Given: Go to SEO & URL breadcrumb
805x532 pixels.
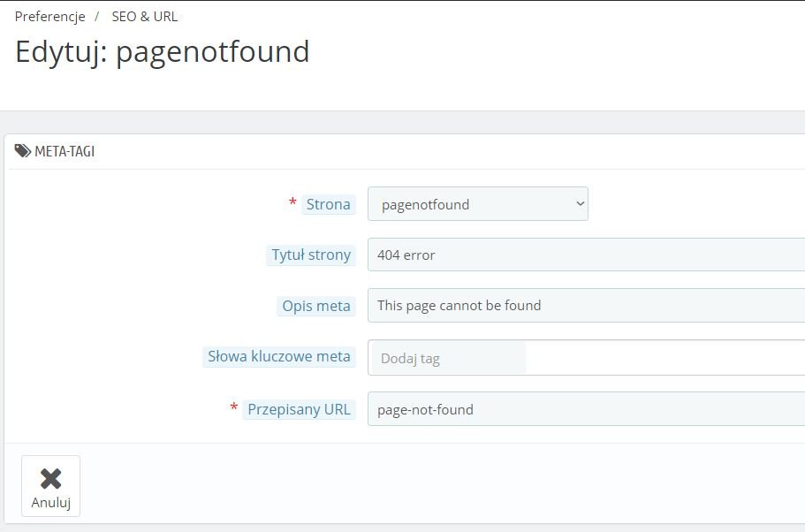Looking at the screenshot, I should [144, 16].
